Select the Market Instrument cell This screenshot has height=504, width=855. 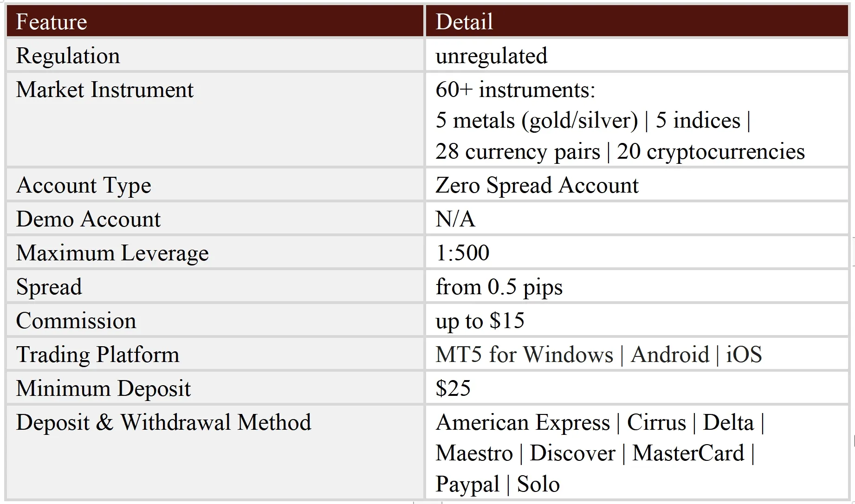[x=215, y=120]
